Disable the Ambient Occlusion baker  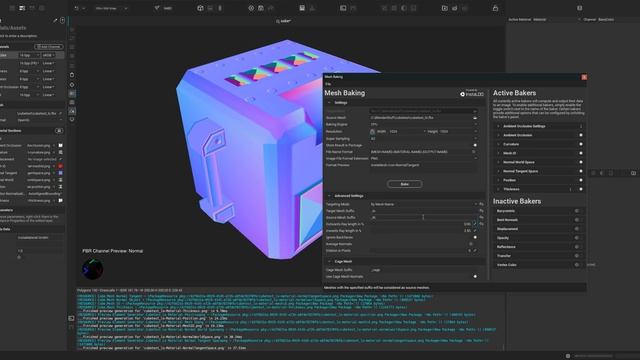point(581,135)
